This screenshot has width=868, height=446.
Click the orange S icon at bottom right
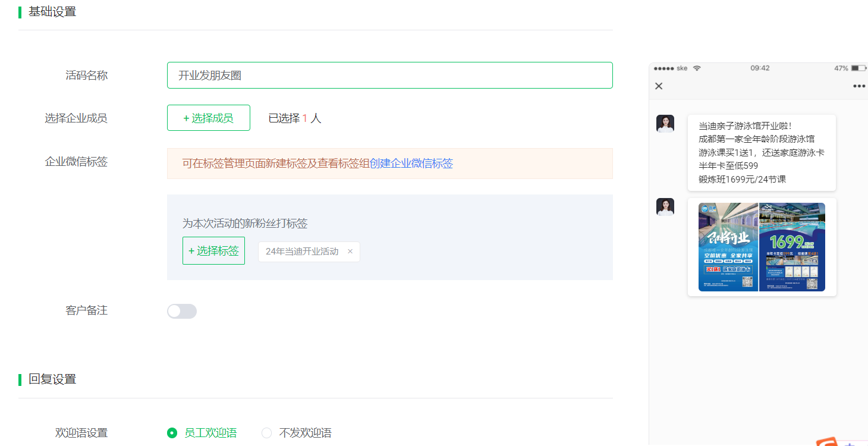[826, 442]
